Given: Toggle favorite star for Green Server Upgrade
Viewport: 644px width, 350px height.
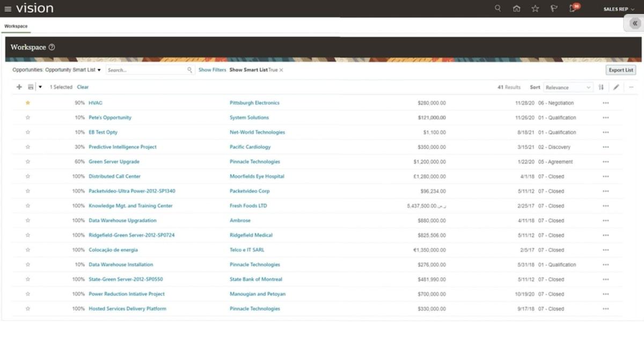Looking at the screenshot, I should (28, 161).
